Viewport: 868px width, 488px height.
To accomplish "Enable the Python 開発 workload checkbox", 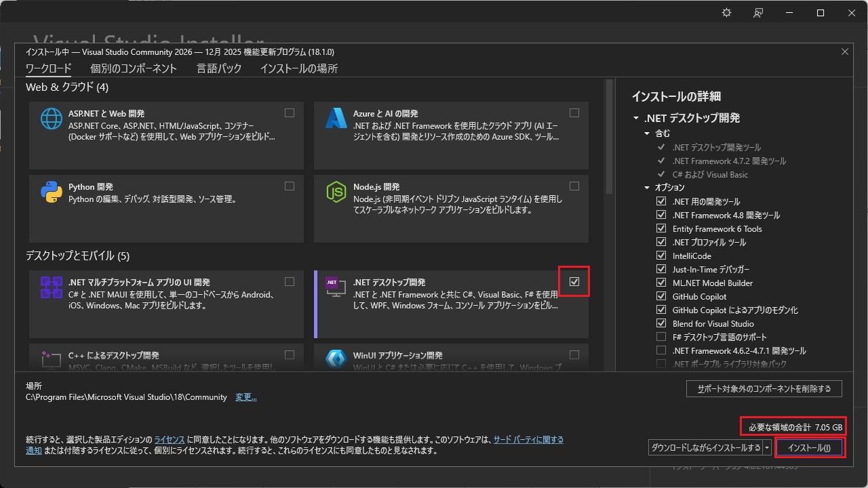I will click(290, 186).
